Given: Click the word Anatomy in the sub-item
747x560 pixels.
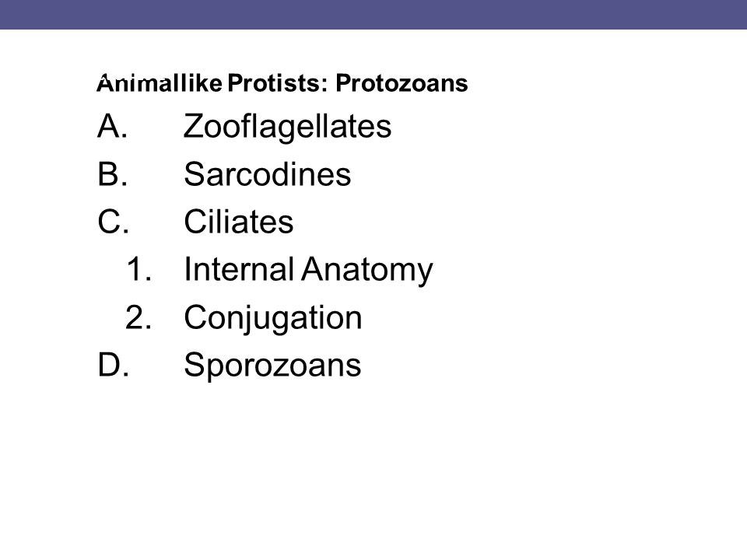Looking at the screenshot, I should (x=366, y=271).
